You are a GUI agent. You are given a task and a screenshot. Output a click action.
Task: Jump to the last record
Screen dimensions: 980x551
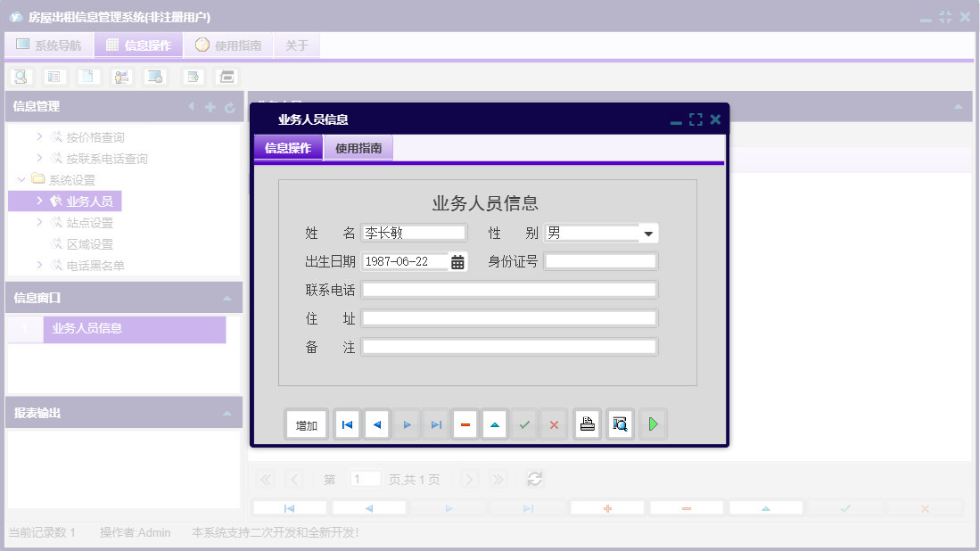pos(435,424)
